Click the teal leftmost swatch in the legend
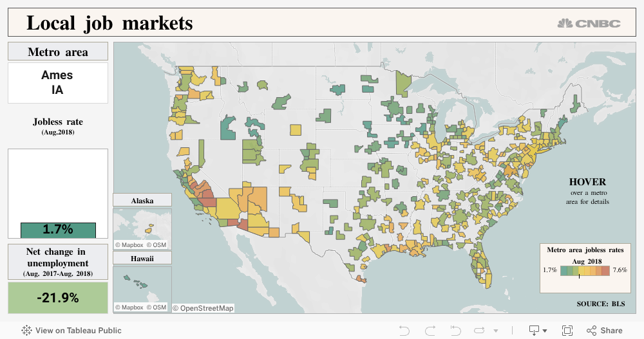Screen dimensions: 644x339 coord(564,271)
